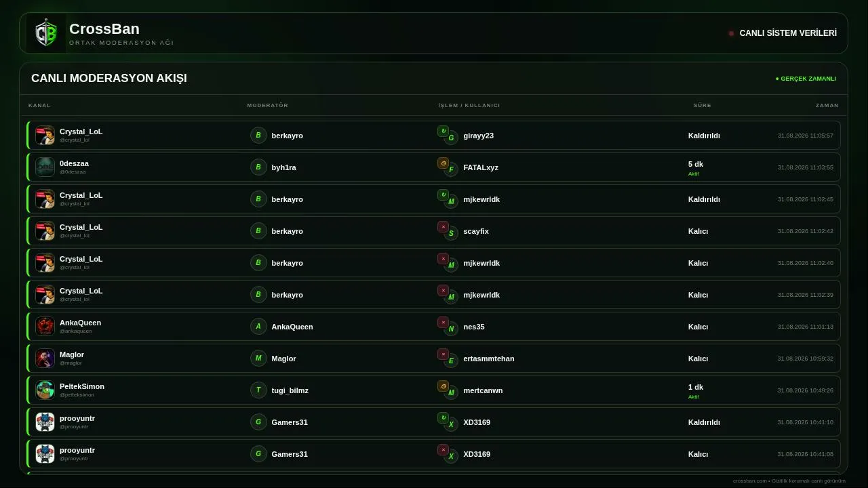The height and width of the screenshot is (488, 868).
Task: Click the AnkaQueen channel avatar
Action: tap(45, 326)
